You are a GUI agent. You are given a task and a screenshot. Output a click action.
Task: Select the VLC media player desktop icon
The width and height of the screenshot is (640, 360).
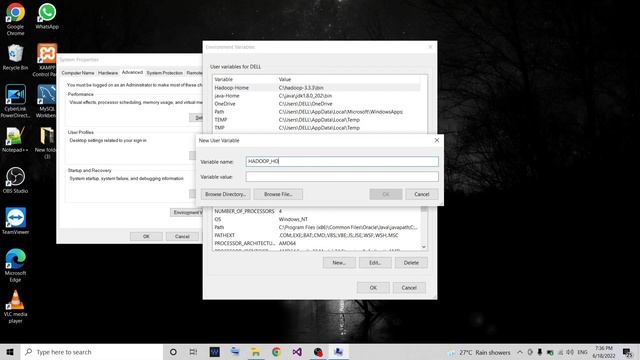15,307
